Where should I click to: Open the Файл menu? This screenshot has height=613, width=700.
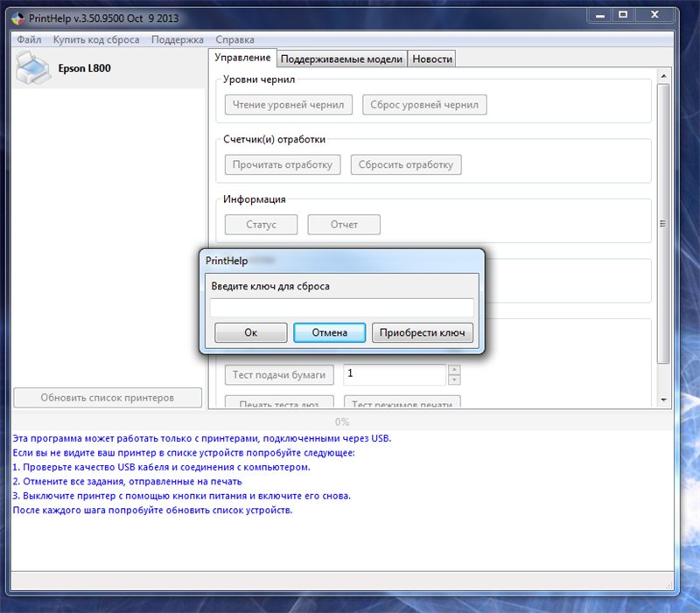[x=29, y=39]
